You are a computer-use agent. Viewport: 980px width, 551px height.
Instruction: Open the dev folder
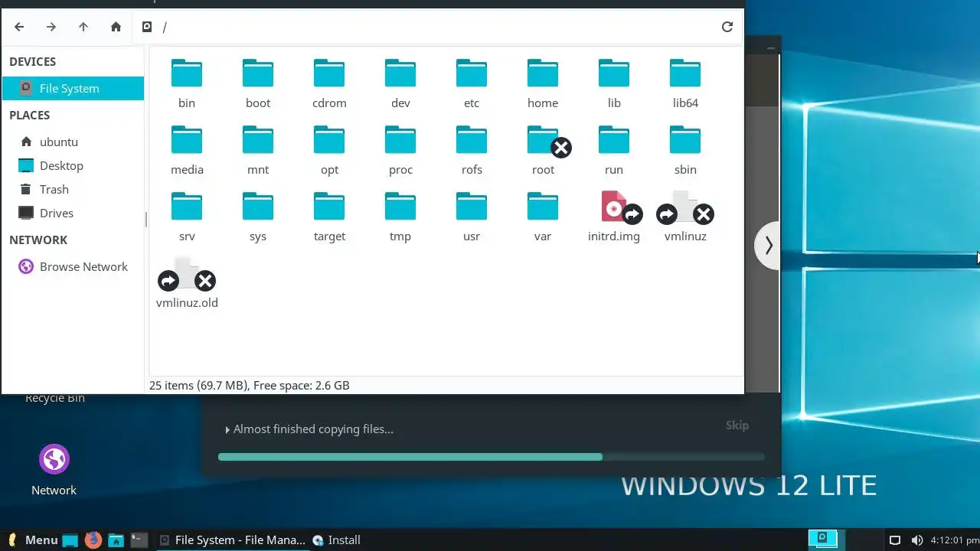click(x=400, y=84)
